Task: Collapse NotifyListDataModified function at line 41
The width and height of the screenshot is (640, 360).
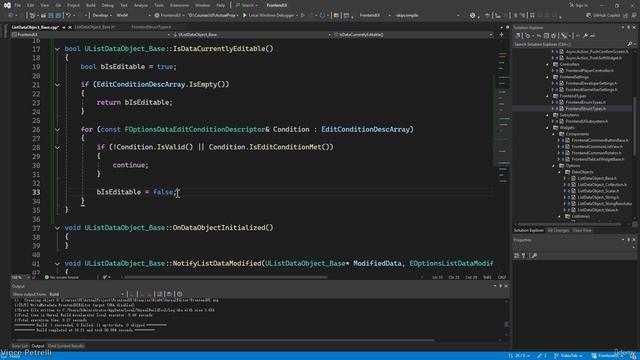Action: [x=57, y=264]
